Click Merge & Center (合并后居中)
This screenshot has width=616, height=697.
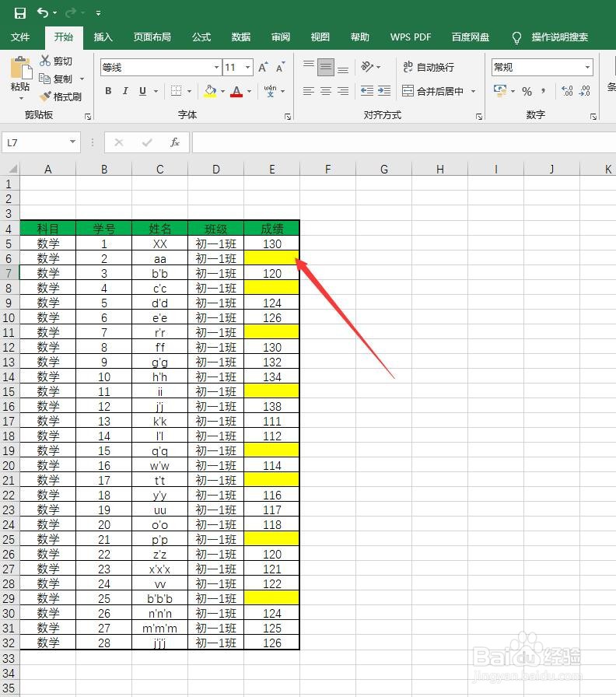(433, 91)
